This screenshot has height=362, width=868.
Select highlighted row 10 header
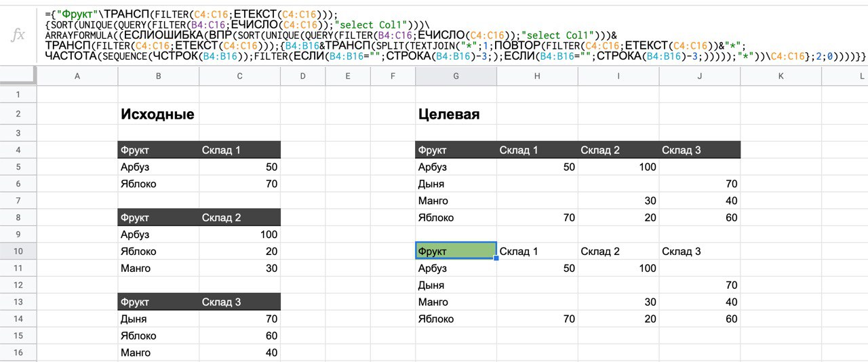(x=18, y=252)
